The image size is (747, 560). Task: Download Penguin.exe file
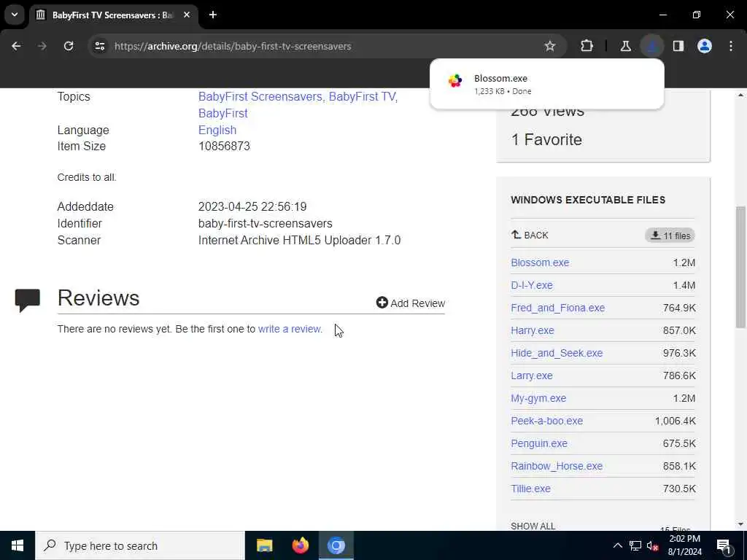tap(539, 443)
